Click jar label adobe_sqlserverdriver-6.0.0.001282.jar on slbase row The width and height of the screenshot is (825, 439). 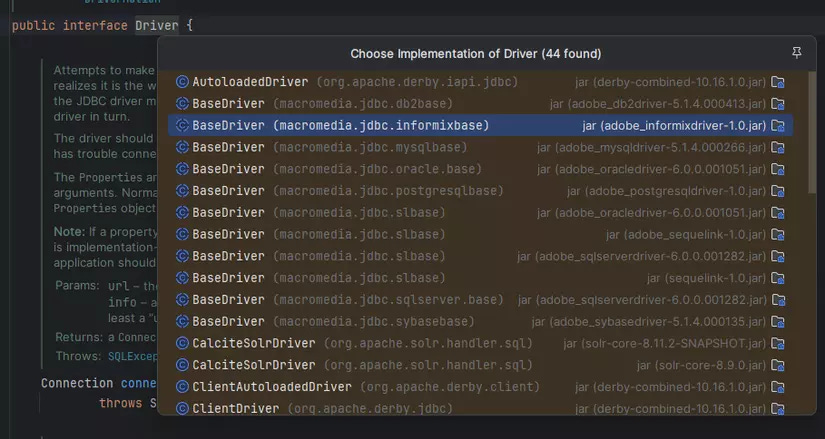coord(641,256)
